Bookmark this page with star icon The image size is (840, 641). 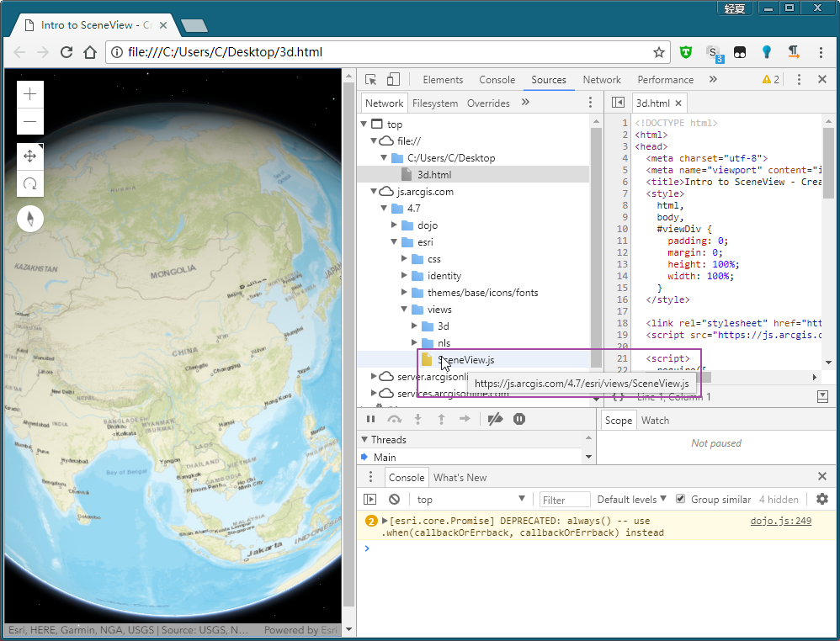pyautogui.click(x=658, y=52)
